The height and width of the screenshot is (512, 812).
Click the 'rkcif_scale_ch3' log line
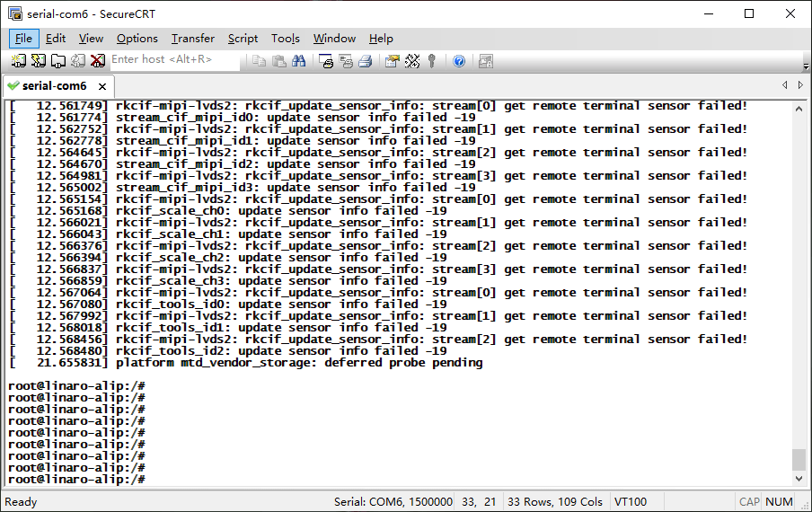pyautogui.click(x=228, y=281)
